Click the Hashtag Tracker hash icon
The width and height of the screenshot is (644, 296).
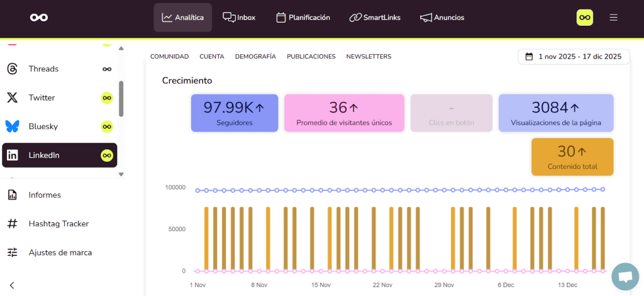[x=12, y=224]
